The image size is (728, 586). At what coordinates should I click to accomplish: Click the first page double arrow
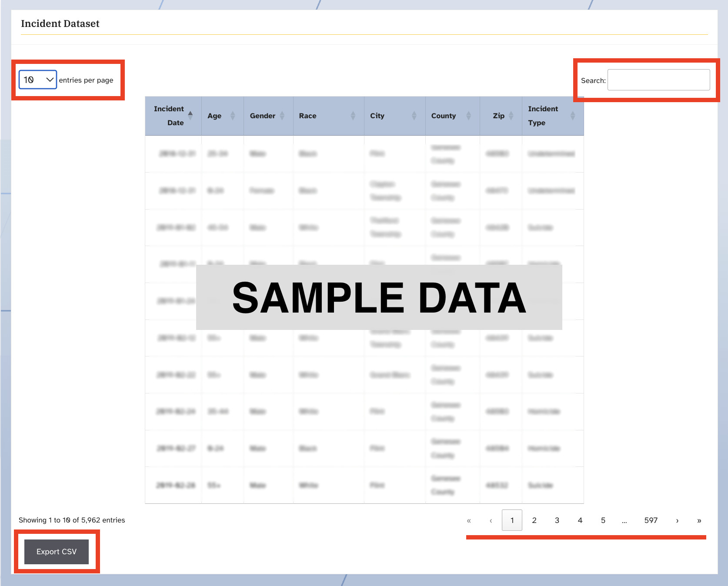tap(469, 520)
